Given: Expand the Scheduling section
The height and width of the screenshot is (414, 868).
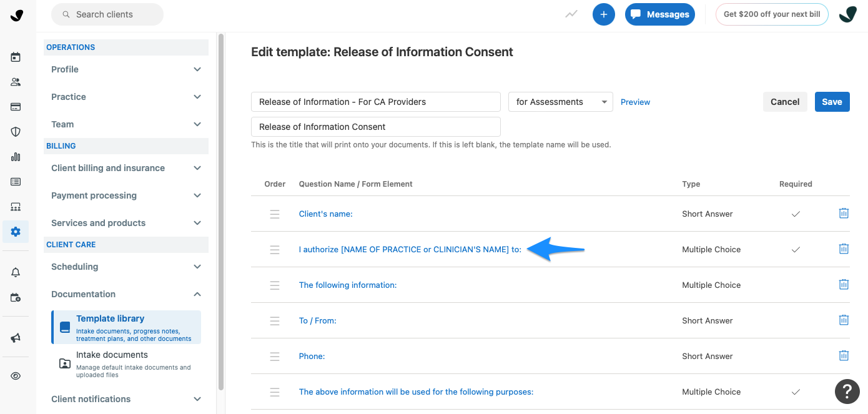Looking at the screenshot, I should (126, 267).
